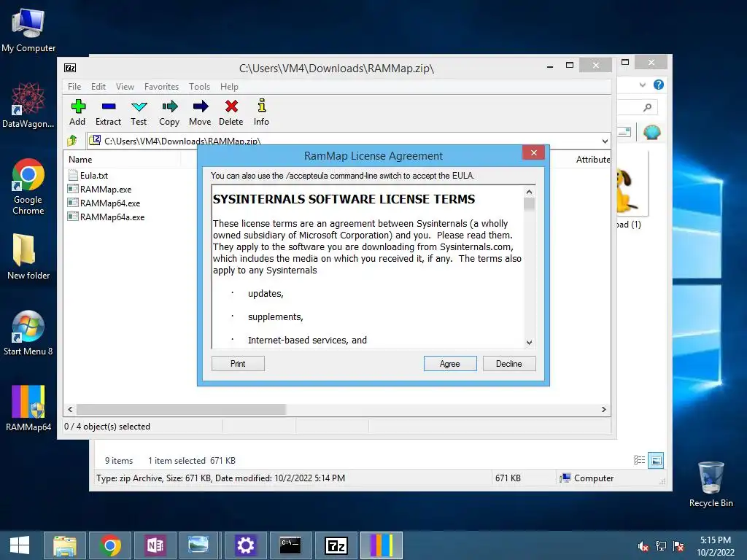Select RAMMap64a.exe entry
The image size is (747, 560).
click(107, 217)
